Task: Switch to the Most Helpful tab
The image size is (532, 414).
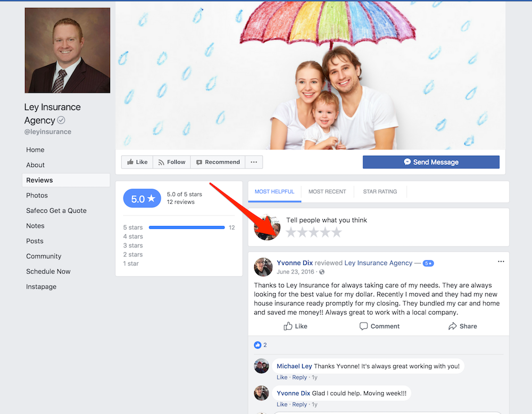Action: [x=275, y=192]
